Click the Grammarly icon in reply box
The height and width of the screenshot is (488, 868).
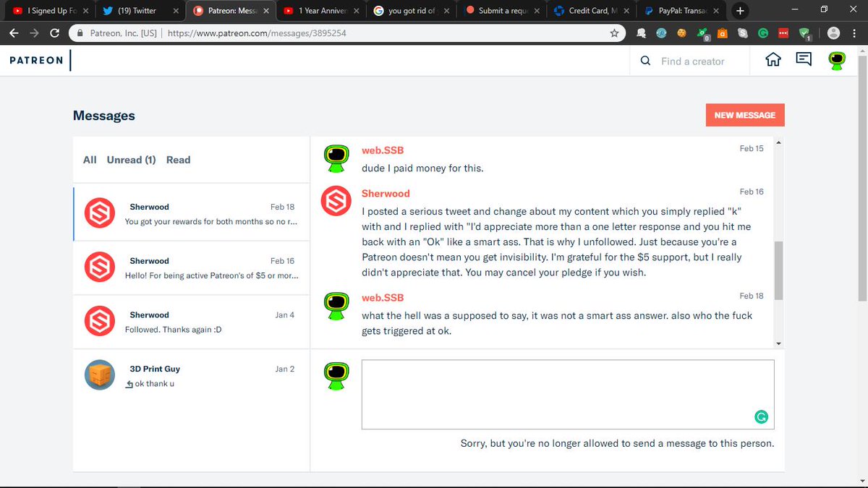pyautogui.click(x=761, y=416)
